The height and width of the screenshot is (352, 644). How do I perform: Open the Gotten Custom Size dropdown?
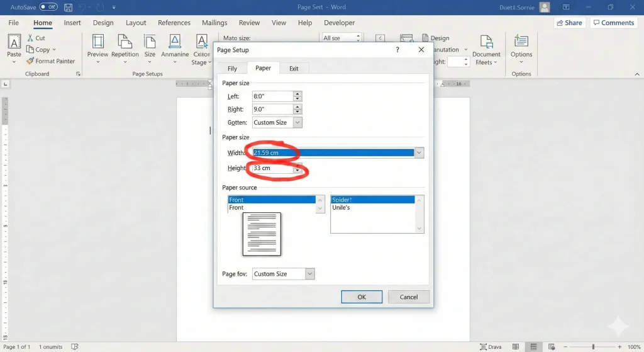tap(297, 123)
